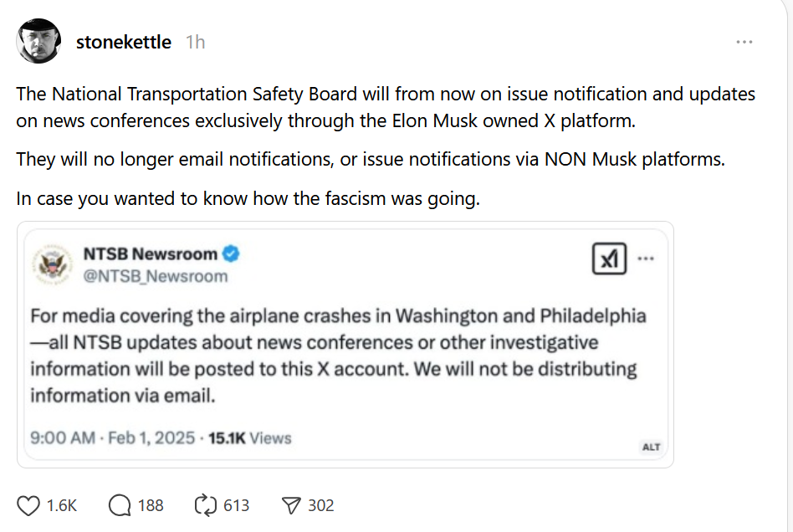
Task: Open stonekettle's profile picture
Action: pyautogui.click(x=39, y=41)
